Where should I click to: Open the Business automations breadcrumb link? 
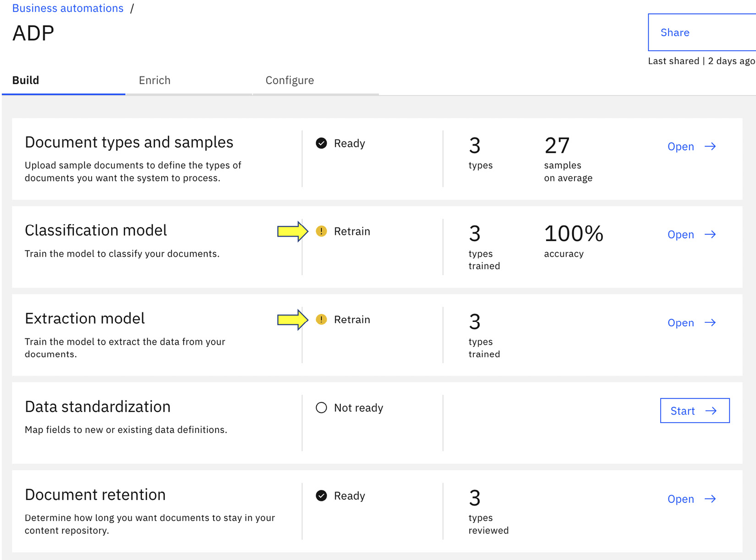click(x=68, y=8)
